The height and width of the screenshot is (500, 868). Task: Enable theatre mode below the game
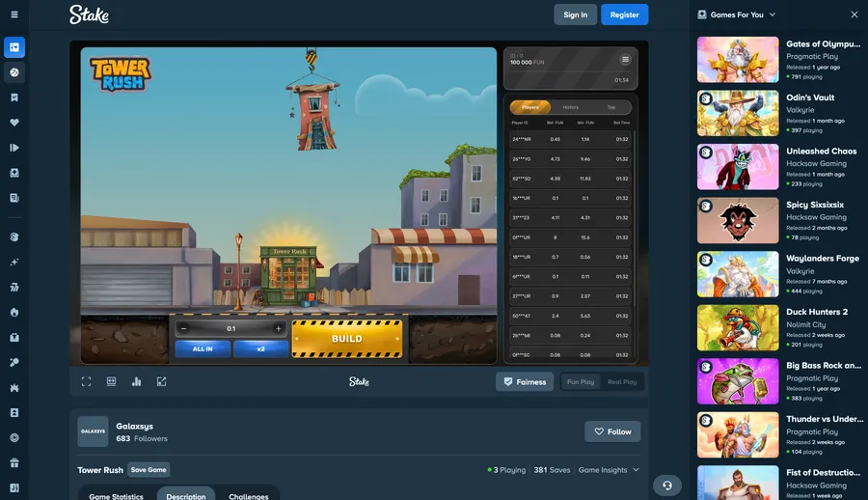[111, 381]
